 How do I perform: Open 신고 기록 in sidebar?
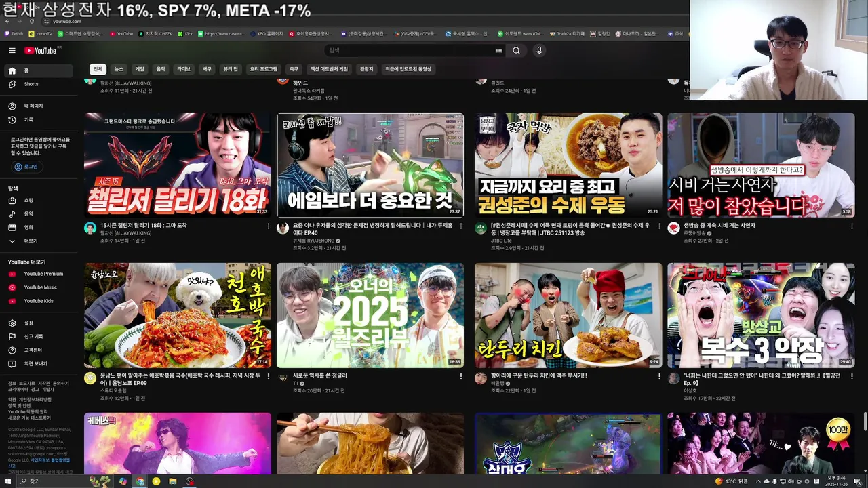39,337
